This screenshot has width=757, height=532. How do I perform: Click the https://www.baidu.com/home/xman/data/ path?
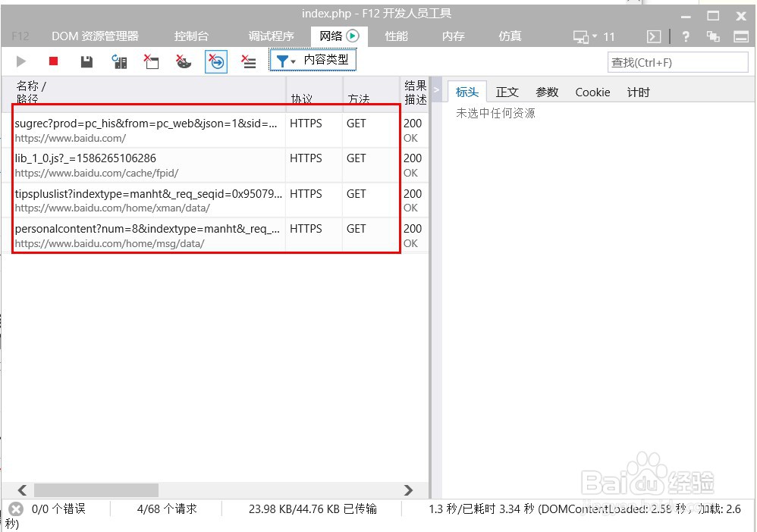pos(112,208)
